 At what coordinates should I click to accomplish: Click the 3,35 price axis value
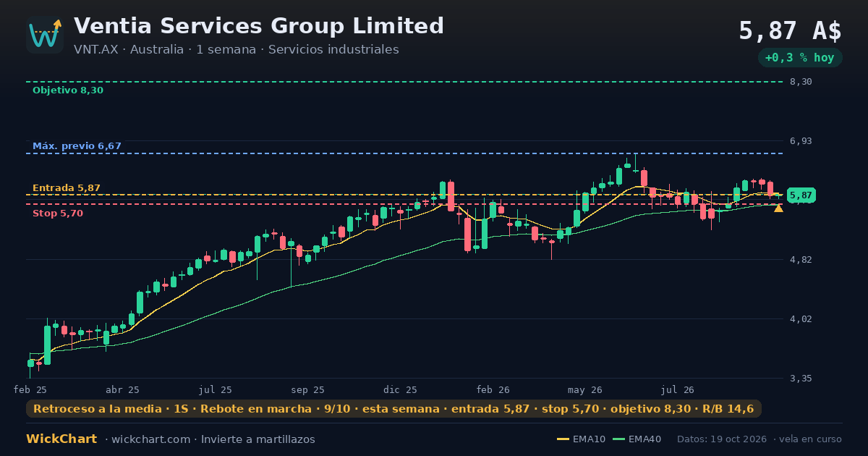(801, 379)
